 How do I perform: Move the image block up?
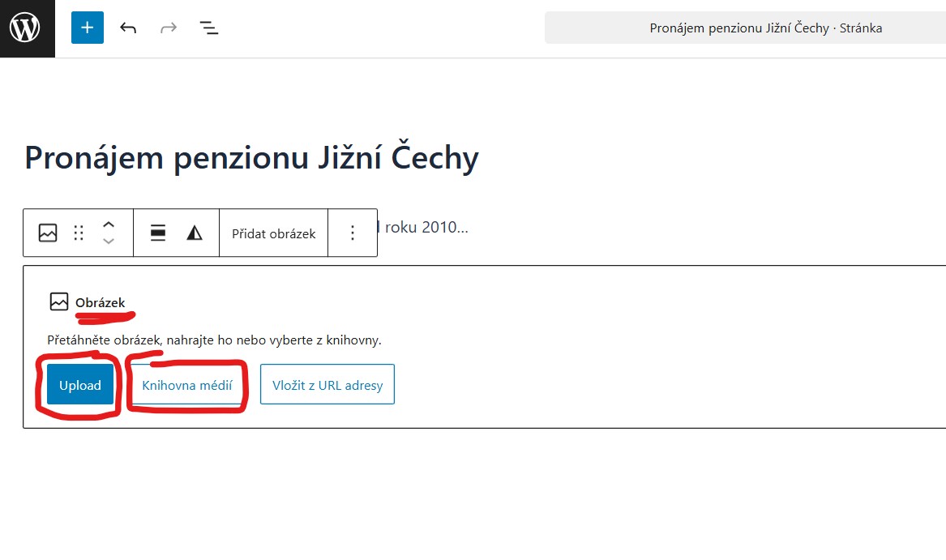pos(109,224)
